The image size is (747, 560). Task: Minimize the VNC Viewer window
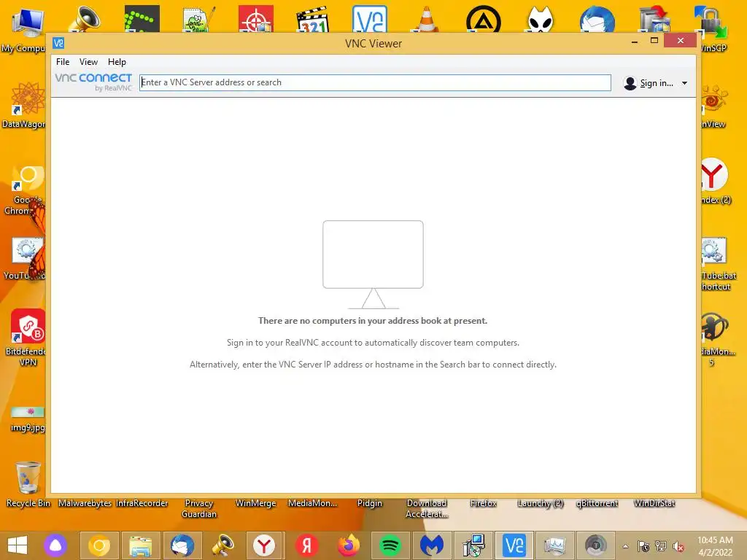pyautogui.click(x=635, y=42)
